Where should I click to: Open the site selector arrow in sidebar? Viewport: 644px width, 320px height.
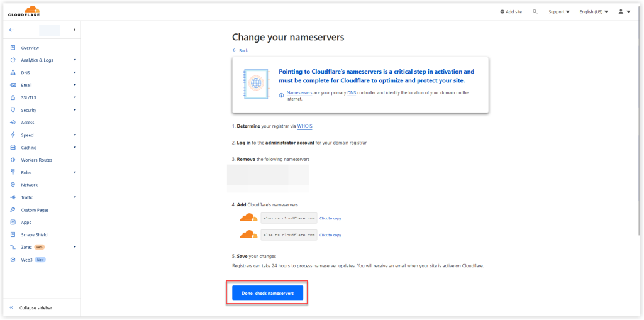point(75,30)
